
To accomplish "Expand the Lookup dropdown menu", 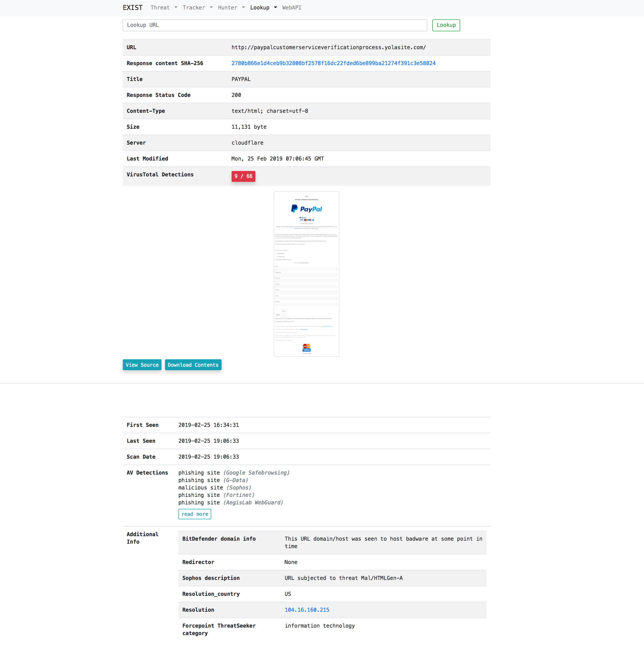I will pos(260,7).
